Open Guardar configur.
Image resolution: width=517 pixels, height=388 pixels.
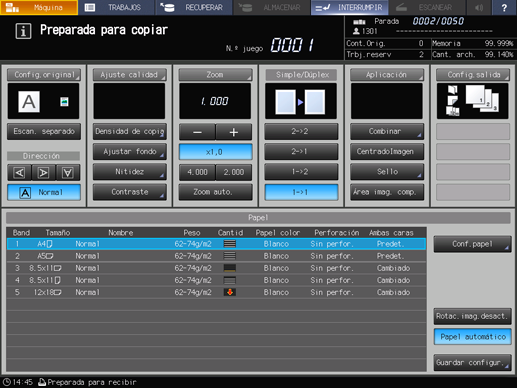[472, 362]
